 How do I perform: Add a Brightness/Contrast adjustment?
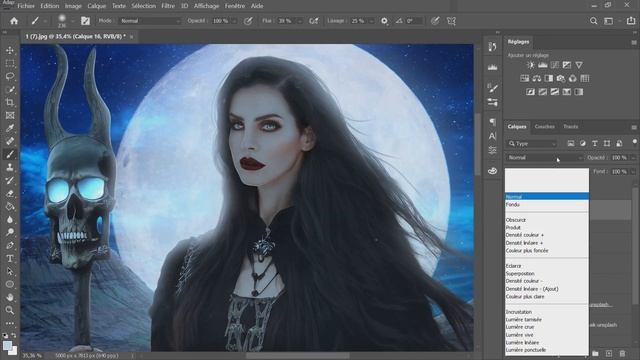pos(530,65)
